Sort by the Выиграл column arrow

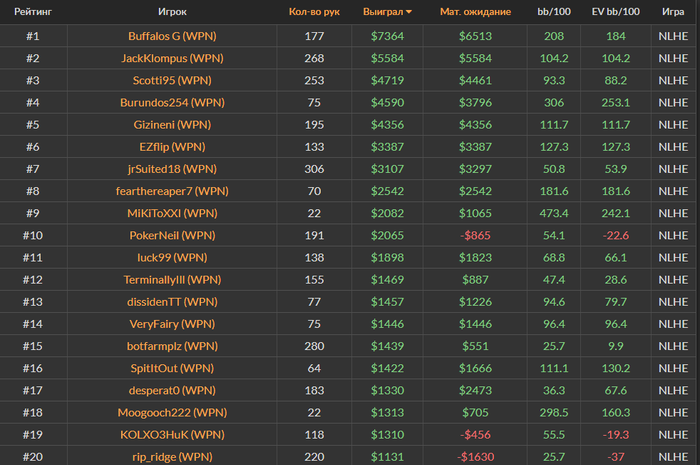[408, 12]
